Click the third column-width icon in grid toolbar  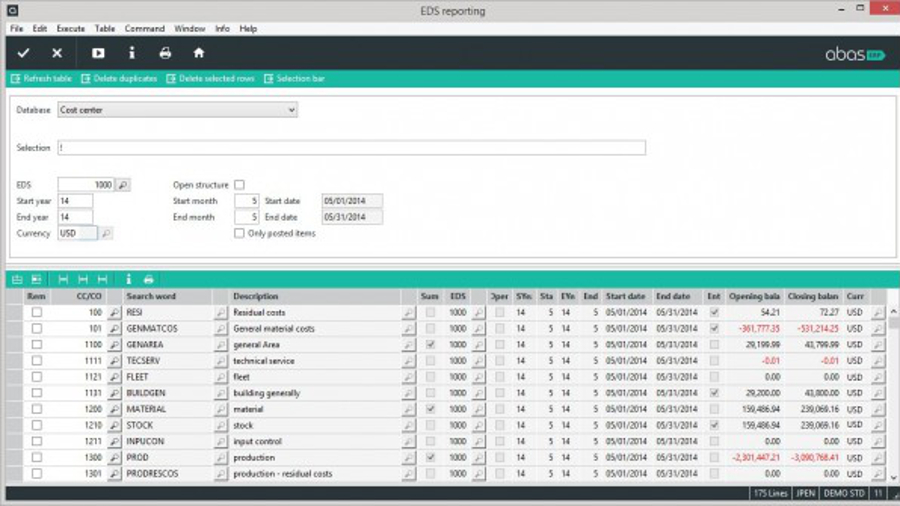coord(102,279)
